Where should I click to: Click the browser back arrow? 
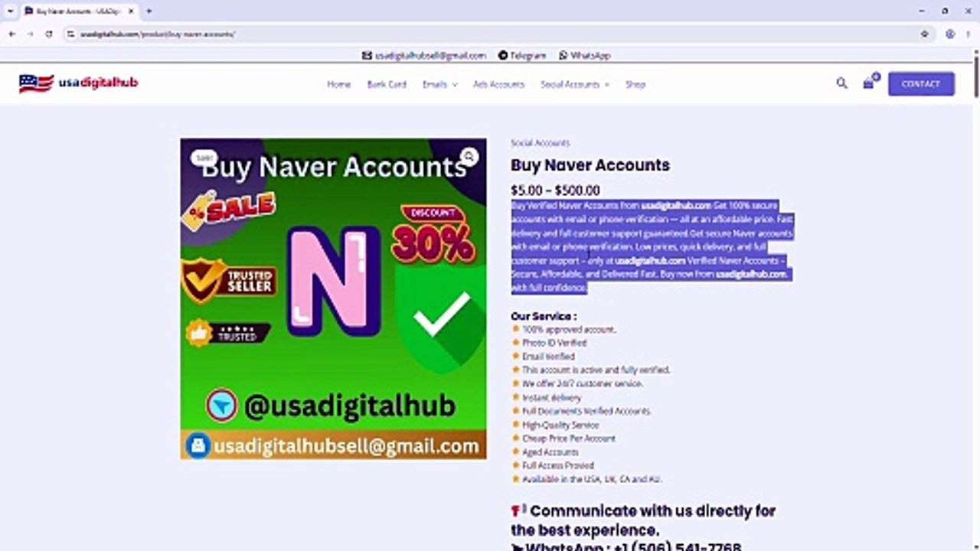pyautogui.click(x=11, y=34)
